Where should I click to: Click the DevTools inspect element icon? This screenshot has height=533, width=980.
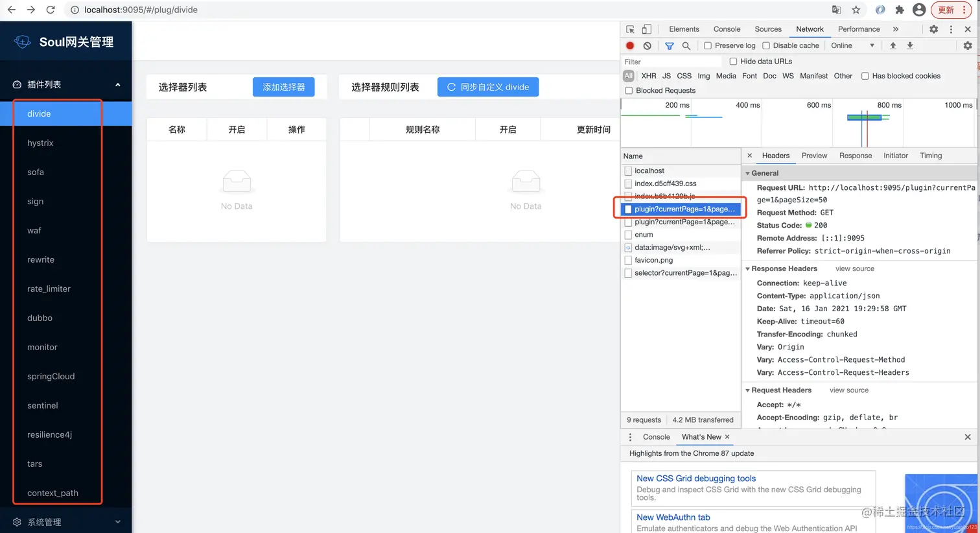tap(630, 29)
